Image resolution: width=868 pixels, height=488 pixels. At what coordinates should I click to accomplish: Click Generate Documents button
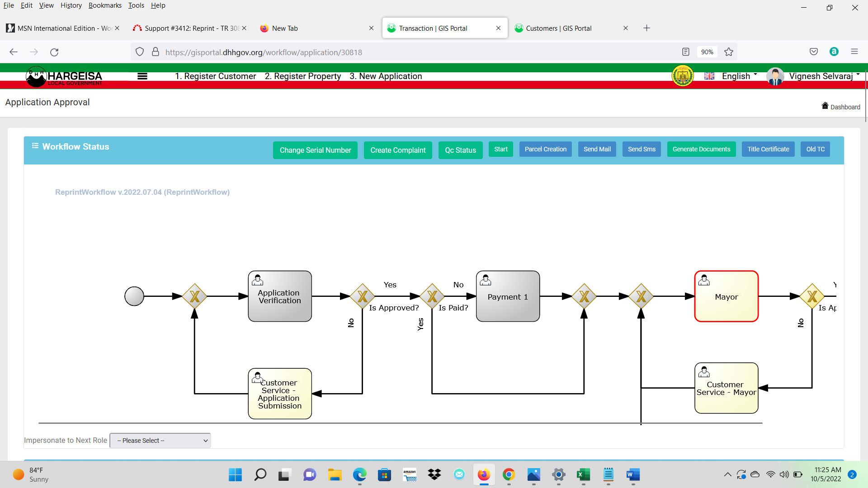tap(701, 149)
